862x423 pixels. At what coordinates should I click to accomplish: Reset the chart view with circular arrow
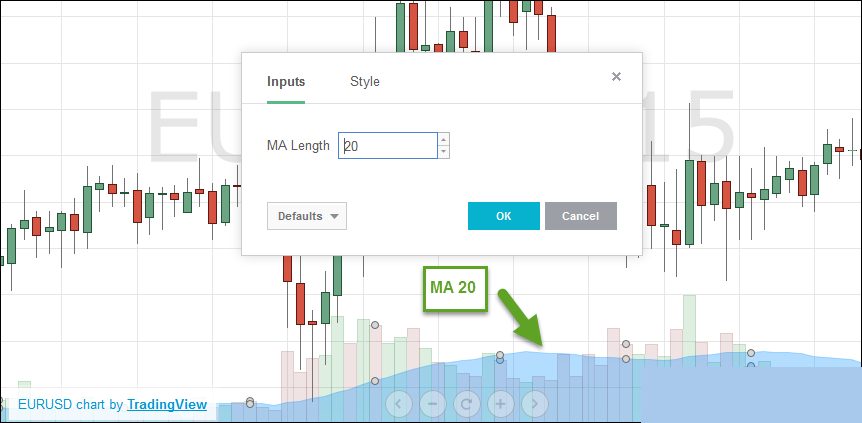point(467,404)
